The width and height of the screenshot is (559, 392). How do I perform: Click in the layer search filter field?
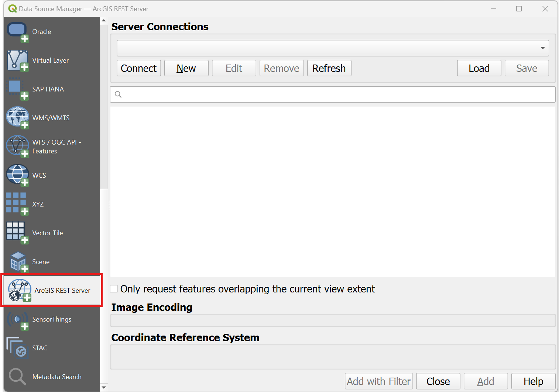click(333, 94)
